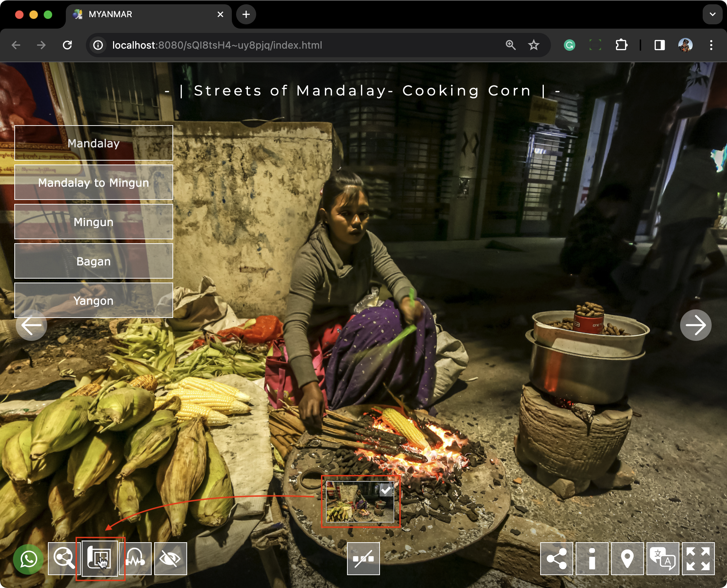Open the share options icon
The width and height of the screenshot is (727, 588).
coord(556,559)
